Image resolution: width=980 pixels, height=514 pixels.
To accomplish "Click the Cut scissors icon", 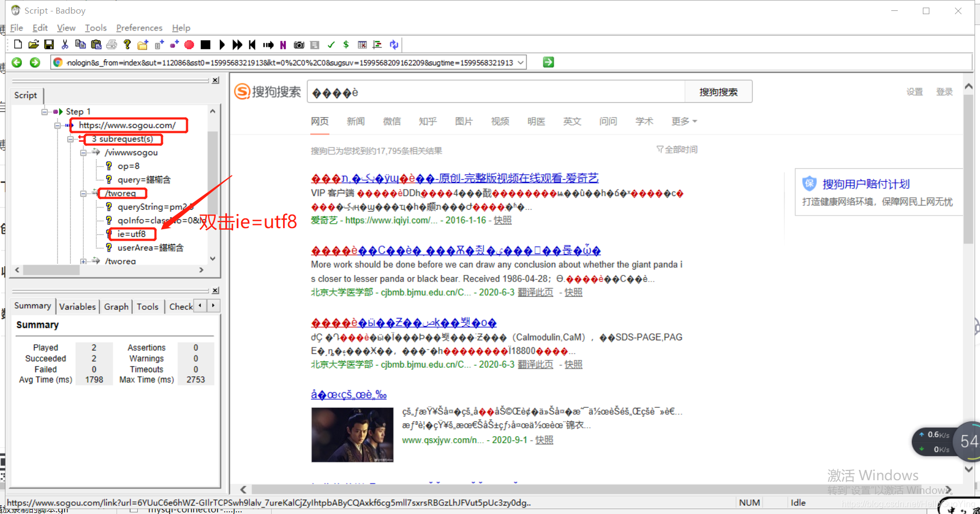I will (x=65, y=45).
